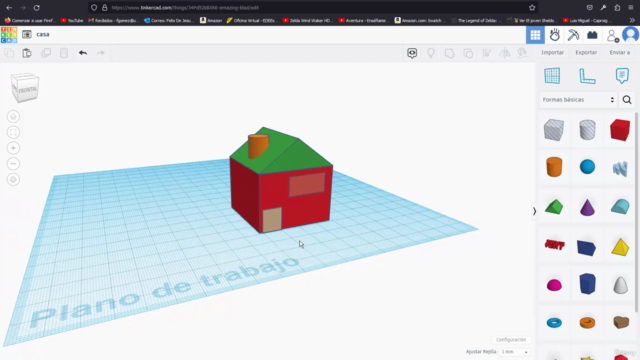Select the Workplane tool icon
This screenshot has width=640, height=360.
552,76
